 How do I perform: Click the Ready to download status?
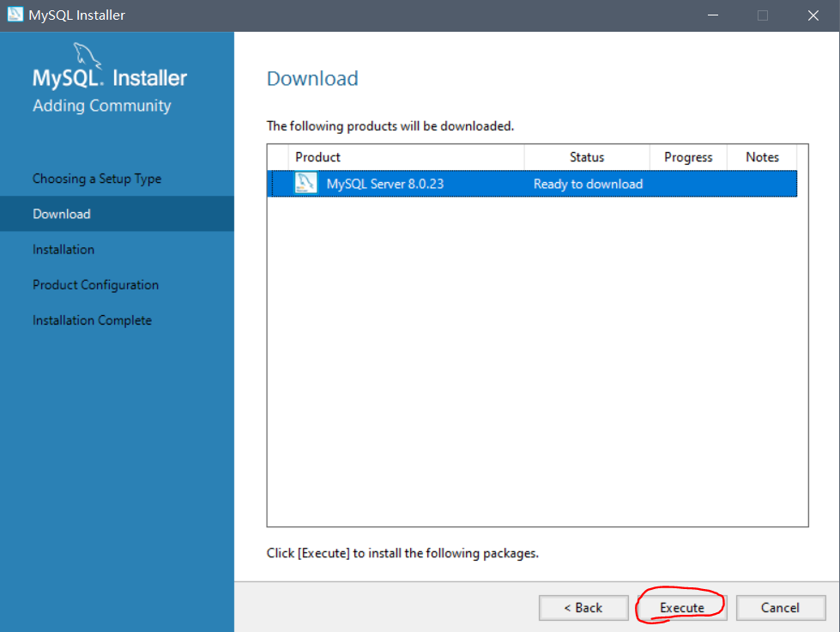click(588, 184)
